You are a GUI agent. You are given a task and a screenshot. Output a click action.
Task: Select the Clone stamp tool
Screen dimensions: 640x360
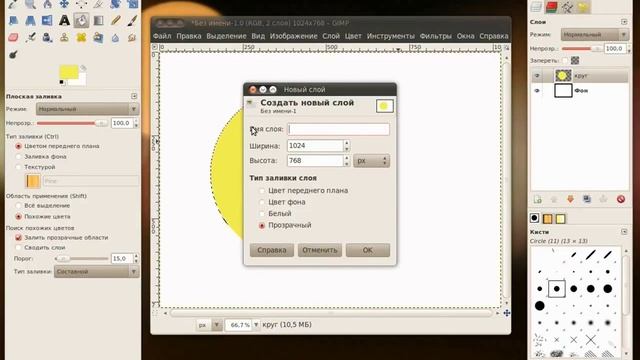point(64,38)
